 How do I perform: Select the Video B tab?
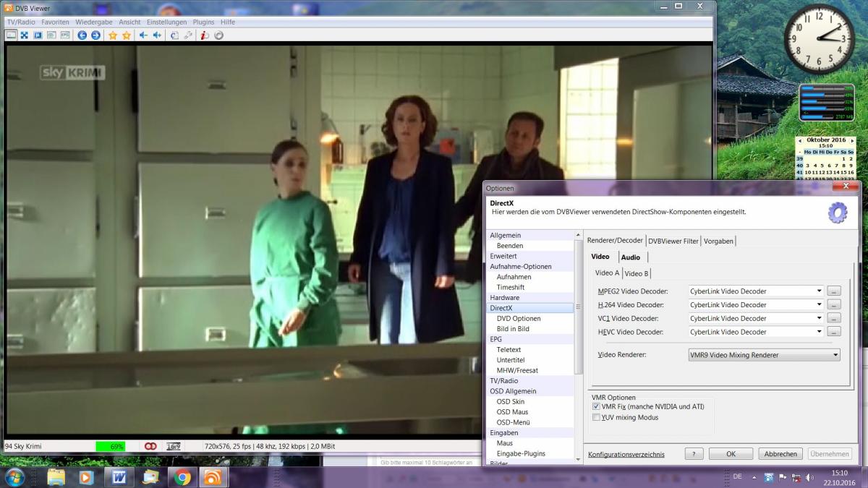click(637, 273)
